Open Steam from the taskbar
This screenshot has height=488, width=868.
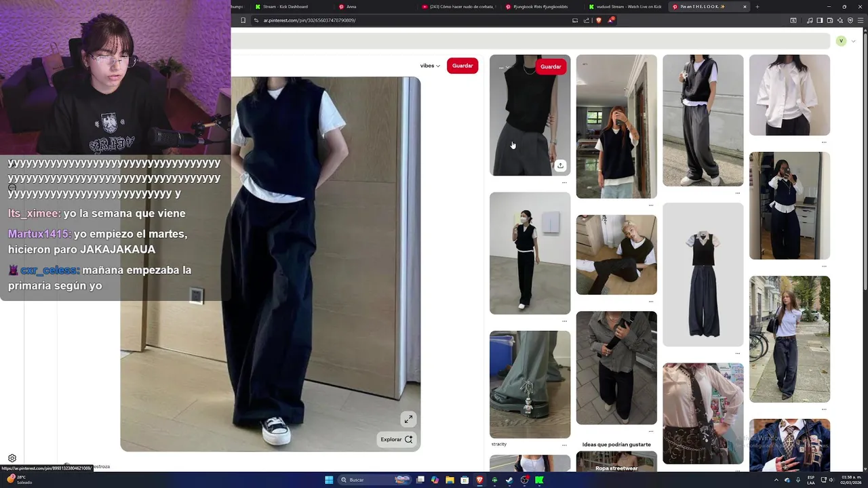(509, 480)
